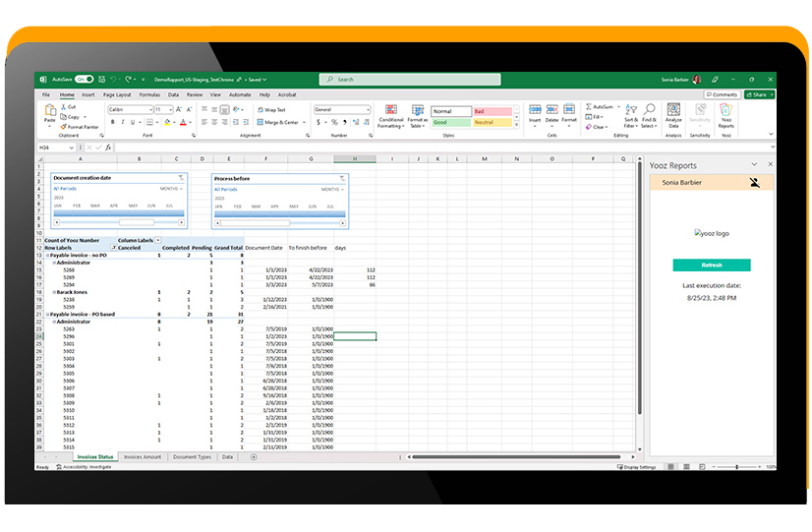The height and width of the screenshot is (532, 812).
Task: Click the Display Settings status item
Action: [636, 467]
